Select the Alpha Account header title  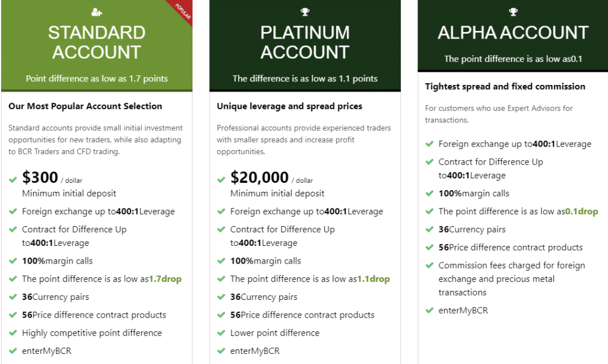pyautogui.click(x=513, y=33)
